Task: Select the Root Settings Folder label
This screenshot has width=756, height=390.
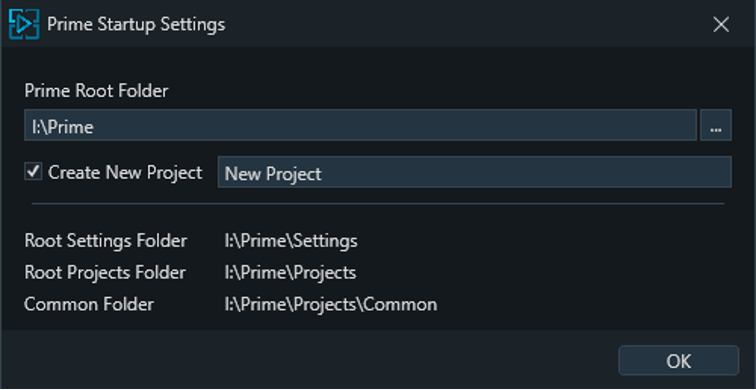Action: click(106, 241)
